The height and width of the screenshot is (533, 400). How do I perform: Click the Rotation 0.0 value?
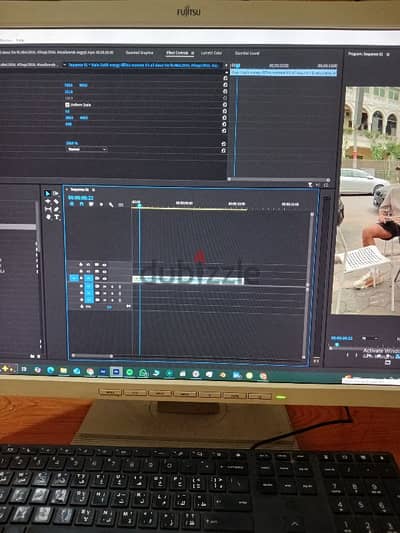pyautogui.click(x=67, y=111)
